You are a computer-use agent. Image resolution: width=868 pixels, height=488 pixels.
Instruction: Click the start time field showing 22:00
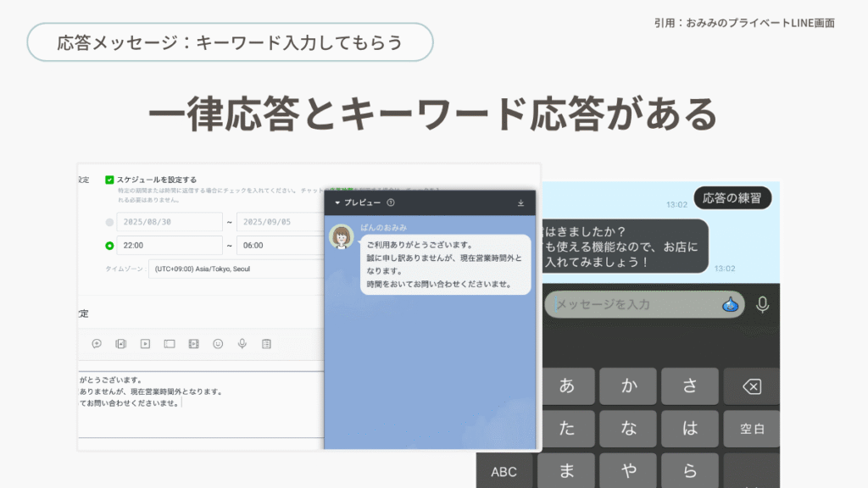click(171, 246)
